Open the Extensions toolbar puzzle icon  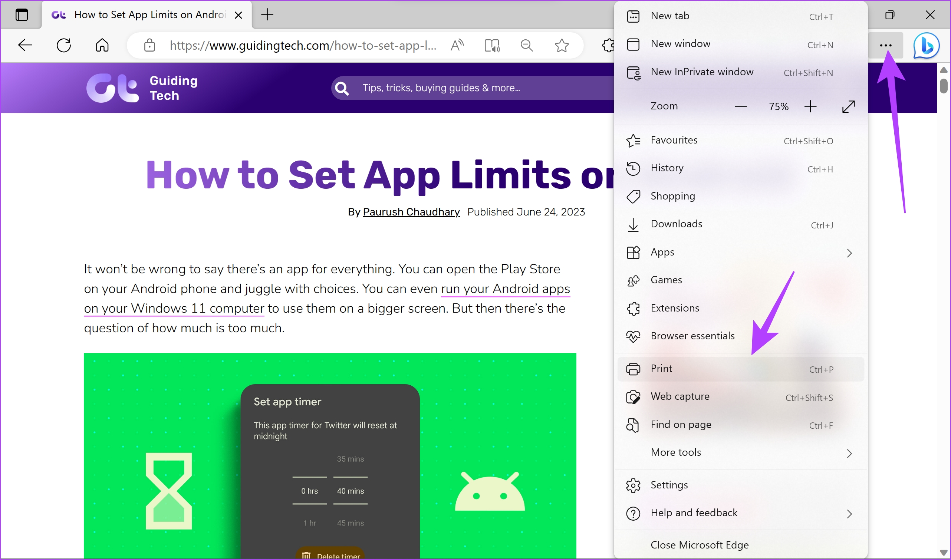(608, 46)
